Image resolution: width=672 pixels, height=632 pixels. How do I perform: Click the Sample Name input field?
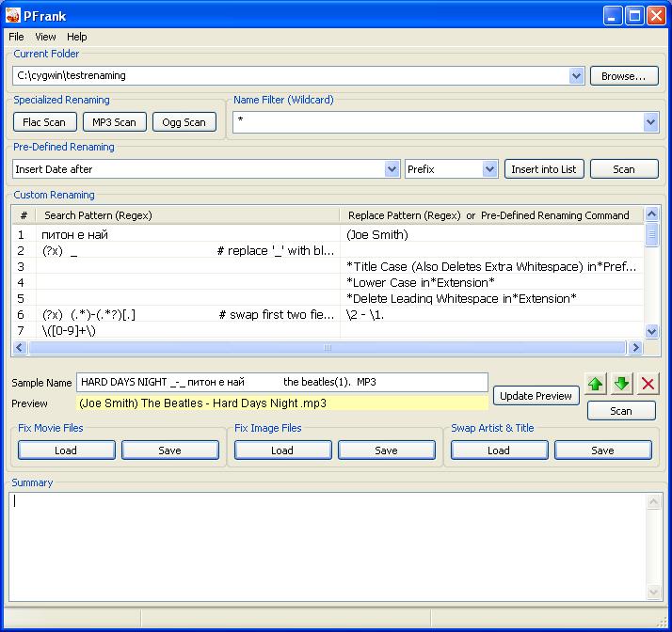[x=282, y=382]
